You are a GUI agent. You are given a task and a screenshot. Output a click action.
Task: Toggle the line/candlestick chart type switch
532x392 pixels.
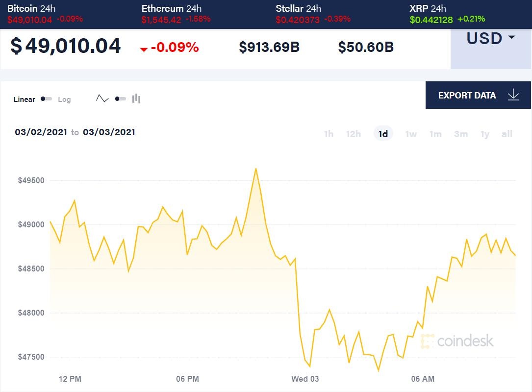pyautogui.click(x=120, y=99)
